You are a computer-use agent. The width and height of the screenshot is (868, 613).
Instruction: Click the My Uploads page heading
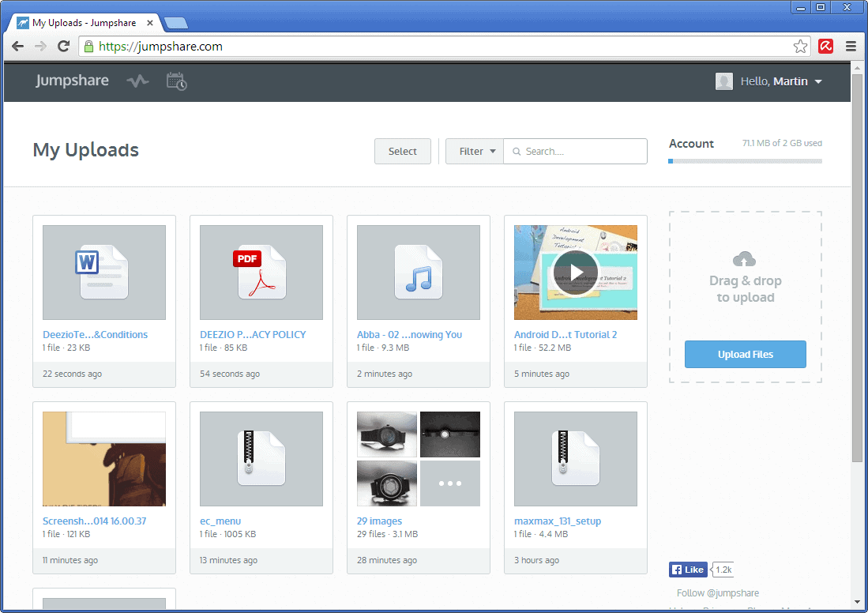[x=86, y=150]
